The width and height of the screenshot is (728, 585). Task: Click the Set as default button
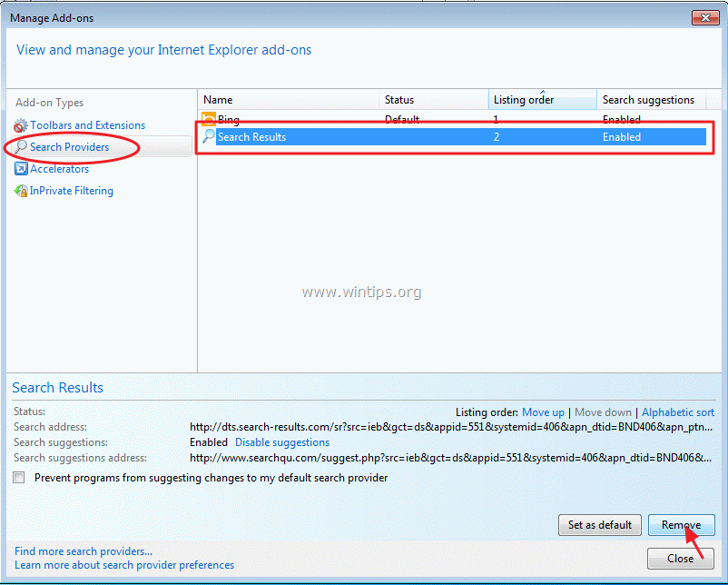600,525
